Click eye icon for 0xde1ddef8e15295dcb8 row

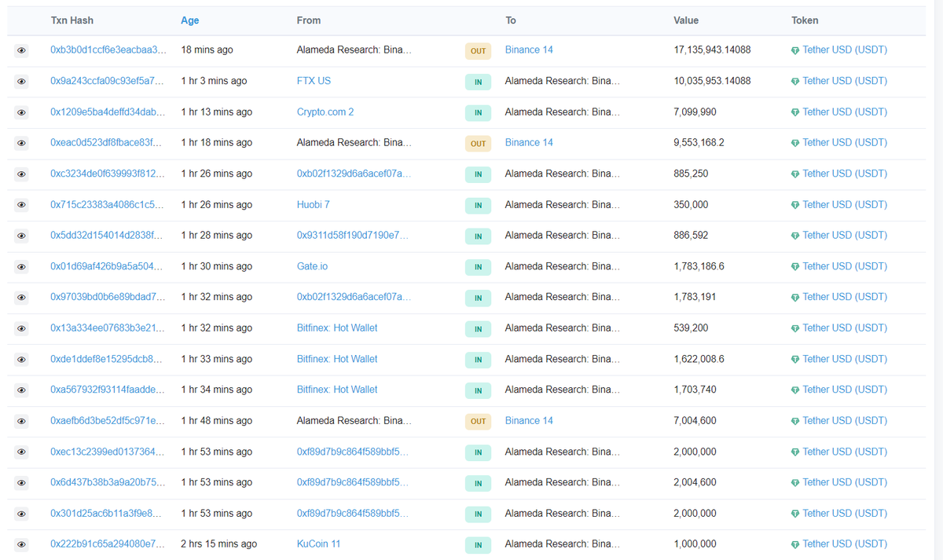pos(21,359)
